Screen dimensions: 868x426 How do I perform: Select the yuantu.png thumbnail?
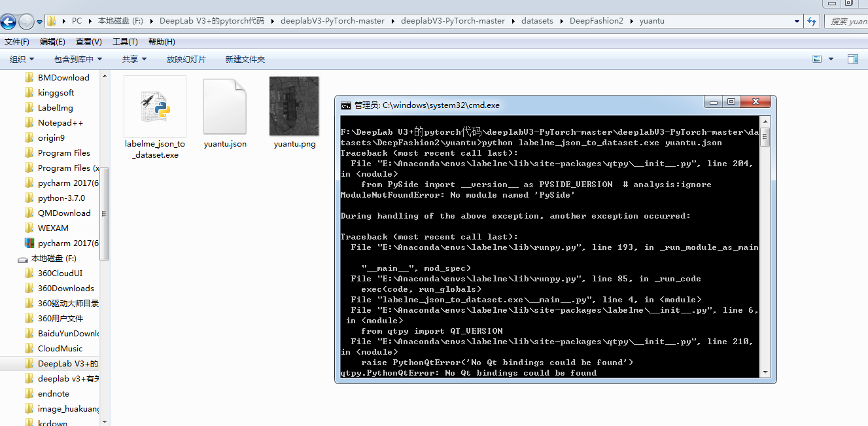[x=294, y=106]
